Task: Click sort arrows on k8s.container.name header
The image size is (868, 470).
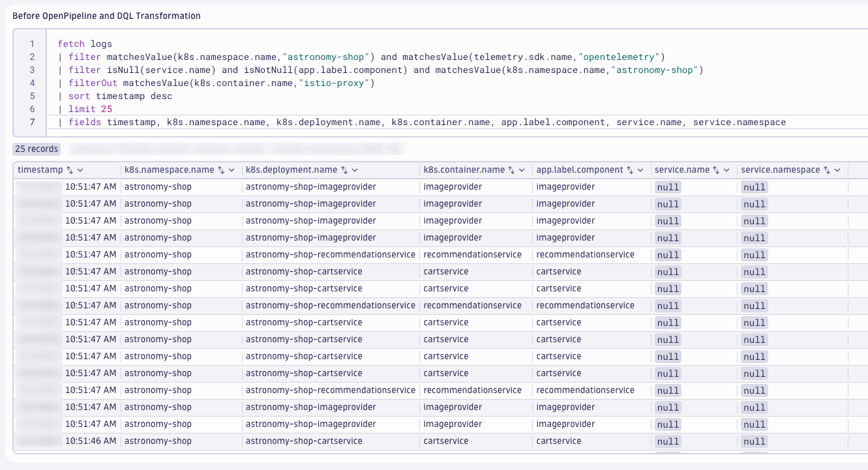Action: tap(512, 170)
